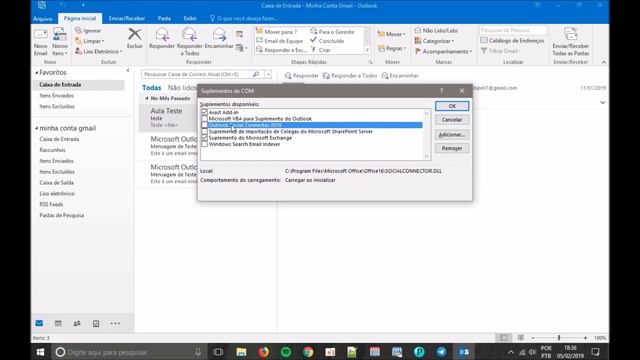The height and width of the screenshot is (360, 640).
Task: Confirm the dialog with OK
Action: [452, 106]
